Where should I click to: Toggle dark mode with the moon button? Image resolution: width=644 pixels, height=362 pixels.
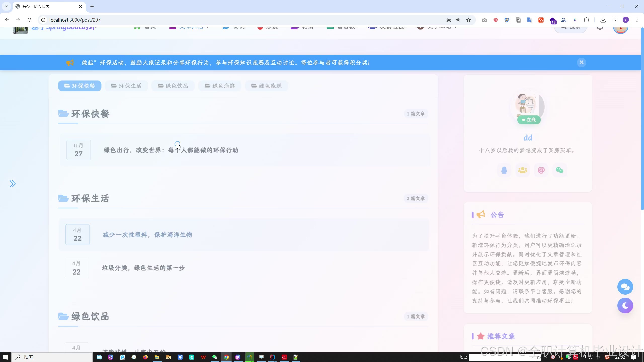625,305
